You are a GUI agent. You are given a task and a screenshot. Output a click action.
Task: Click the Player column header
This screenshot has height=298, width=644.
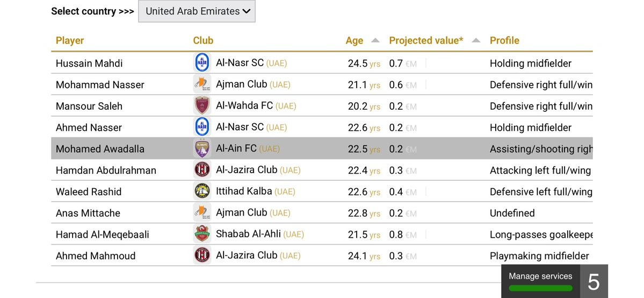tap(70, 40)
